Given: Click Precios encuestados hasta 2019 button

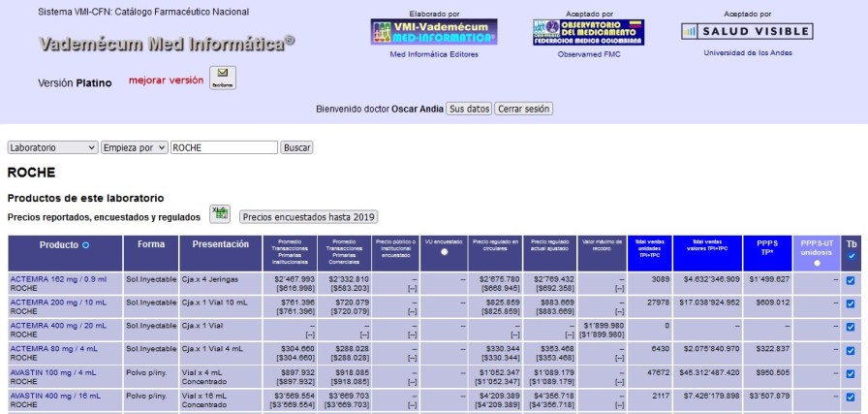Looking at the screenshot, I should (308, 217).
